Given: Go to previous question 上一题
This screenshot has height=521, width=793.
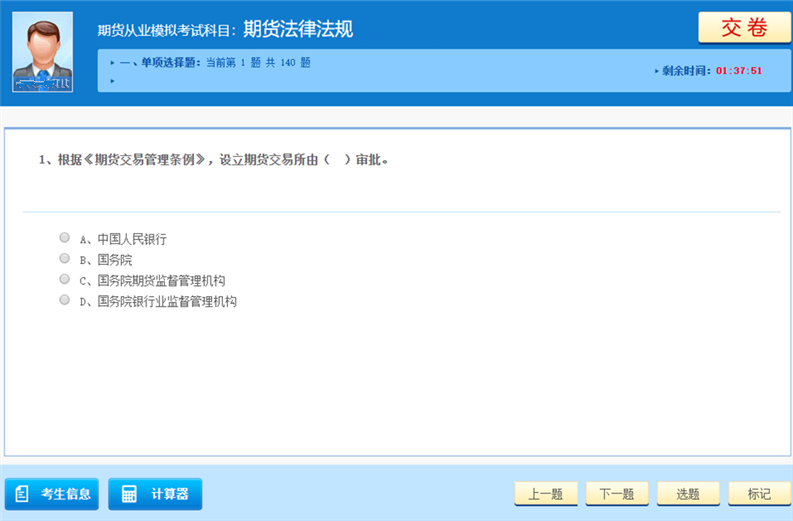Looking at the screenshot, I should (546, 494).
